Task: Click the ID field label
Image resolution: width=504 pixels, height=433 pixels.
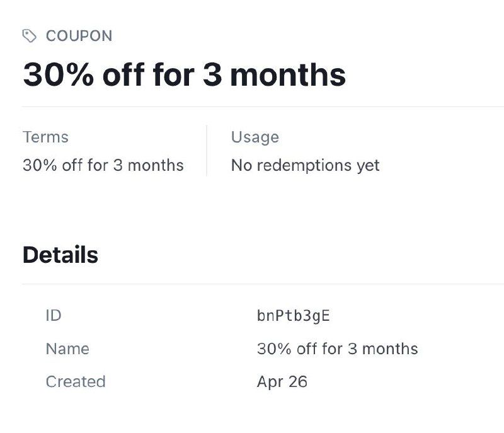Action: 54,315
